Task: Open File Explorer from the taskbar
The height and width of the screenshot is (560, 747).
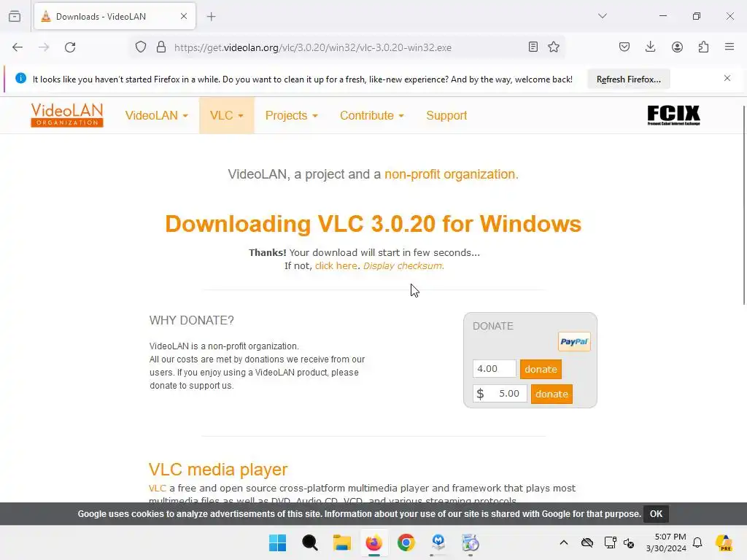Action: click(x=341, y=542)
